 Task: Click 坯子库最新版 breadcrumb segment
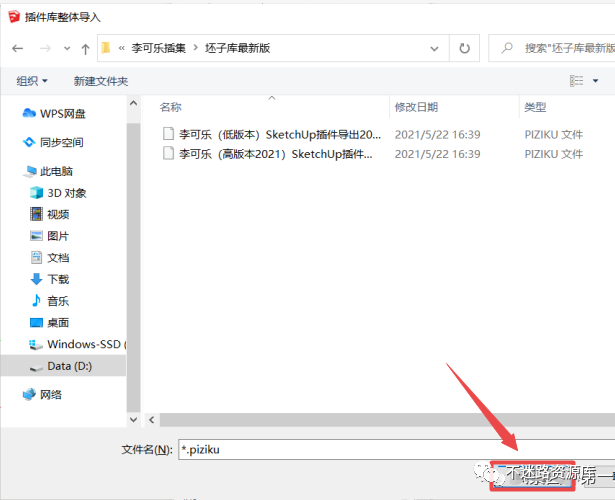237,48
